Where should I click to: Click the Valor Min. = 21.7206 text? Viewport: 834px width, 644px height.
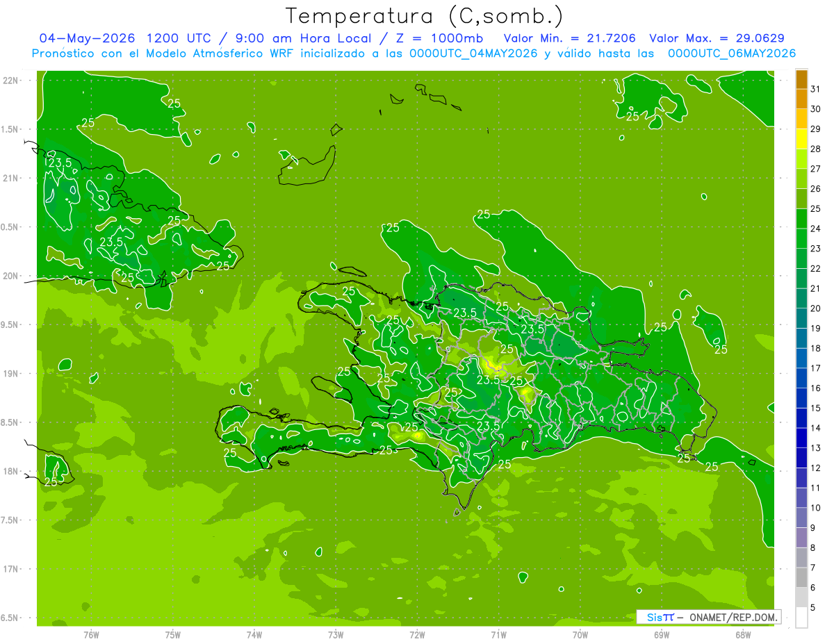click(570, 38)
